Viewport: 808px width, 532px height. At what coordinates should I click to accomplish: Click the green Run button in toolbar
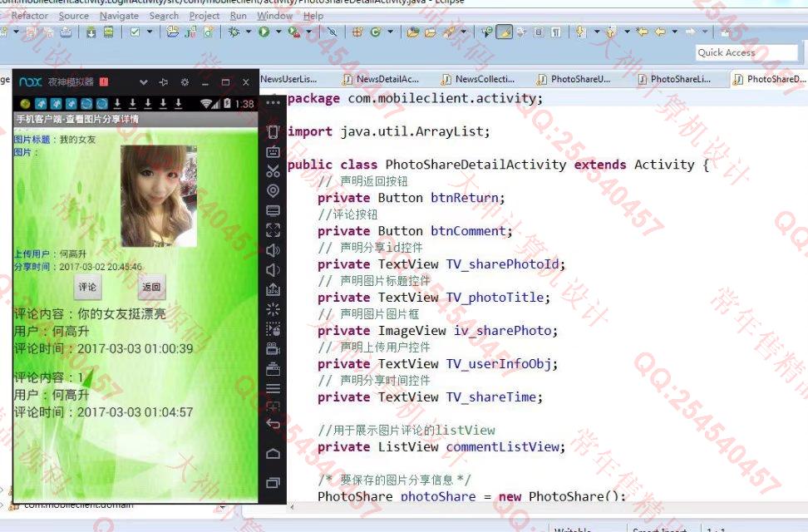coord(264,32)
